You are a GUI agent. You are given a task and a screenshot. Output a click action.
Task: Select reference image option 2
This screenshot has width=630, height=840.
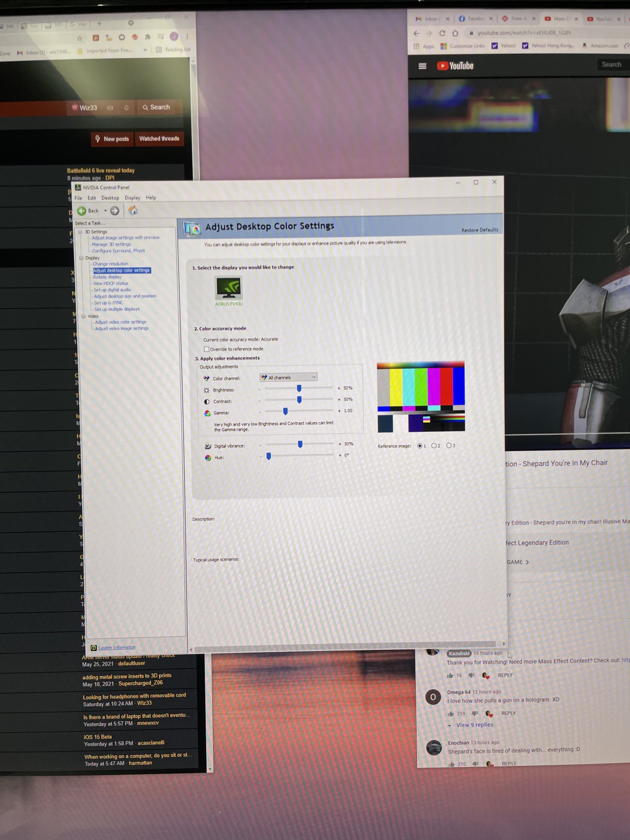click(x=434, y=446)
